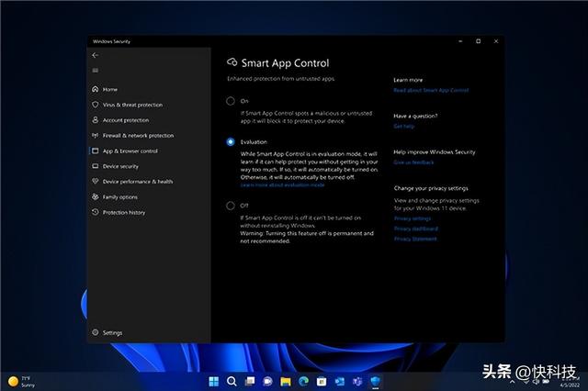
Task: Open Task View from the taskbar
Action: tap(250, 381)
